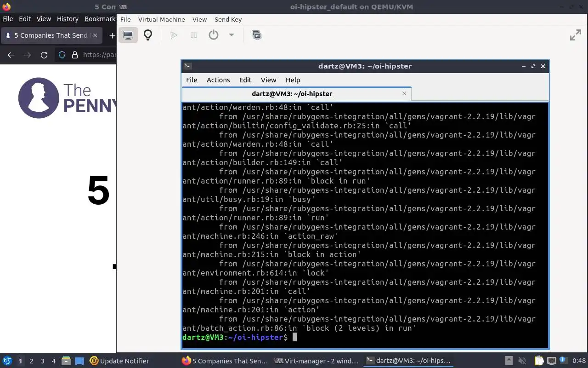Click Firefox tracking protection shield icon

(x=62, y=55)
